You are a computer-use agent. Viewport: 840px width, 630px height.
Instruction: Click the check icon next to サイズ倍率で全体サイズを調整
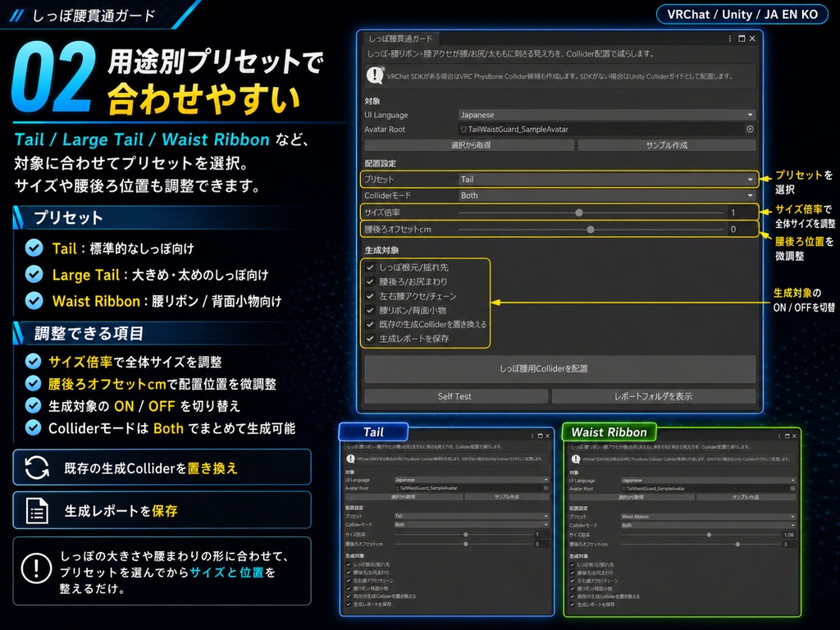pos(33,362)
